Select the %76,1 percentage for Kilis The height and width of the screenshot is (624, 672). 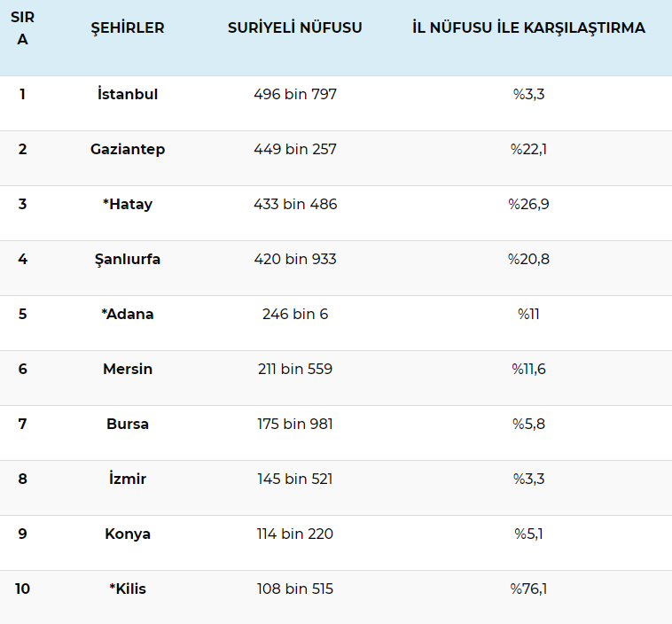[x=528, y=589]
